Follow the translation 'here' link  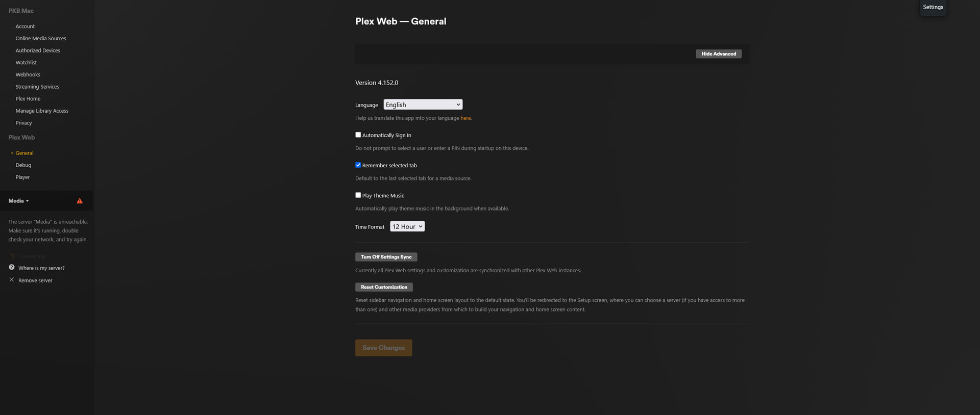(x=465, y=118)
